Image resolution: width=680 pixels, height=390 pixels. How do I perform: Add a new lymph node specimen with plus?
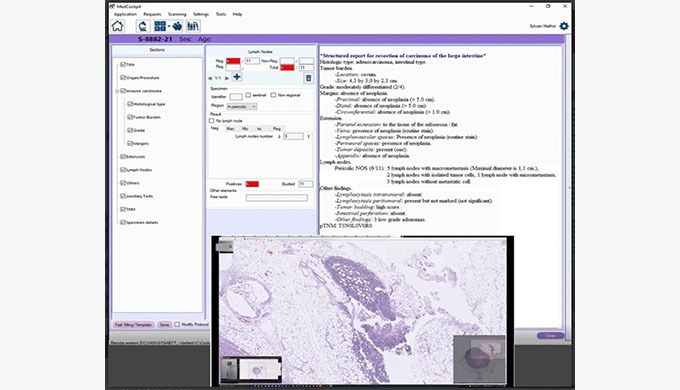coord(237,77)
